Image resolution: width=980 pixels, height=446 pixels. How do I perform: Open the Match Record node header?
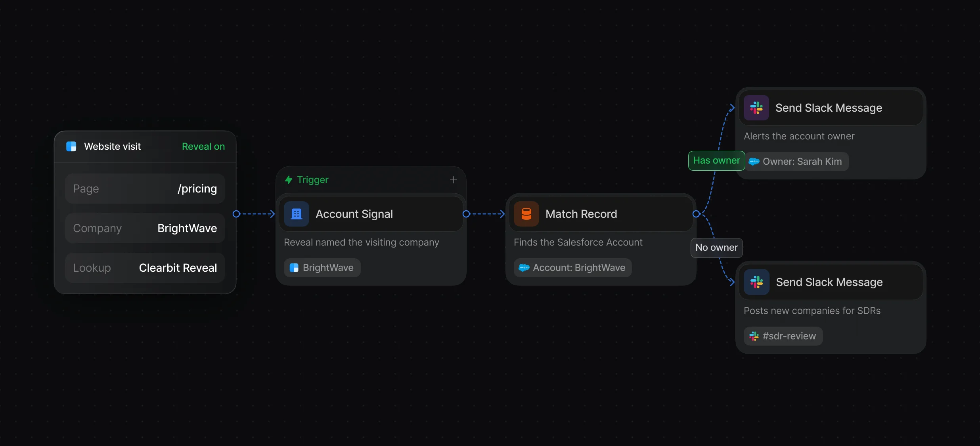click(x=601, y=214)
